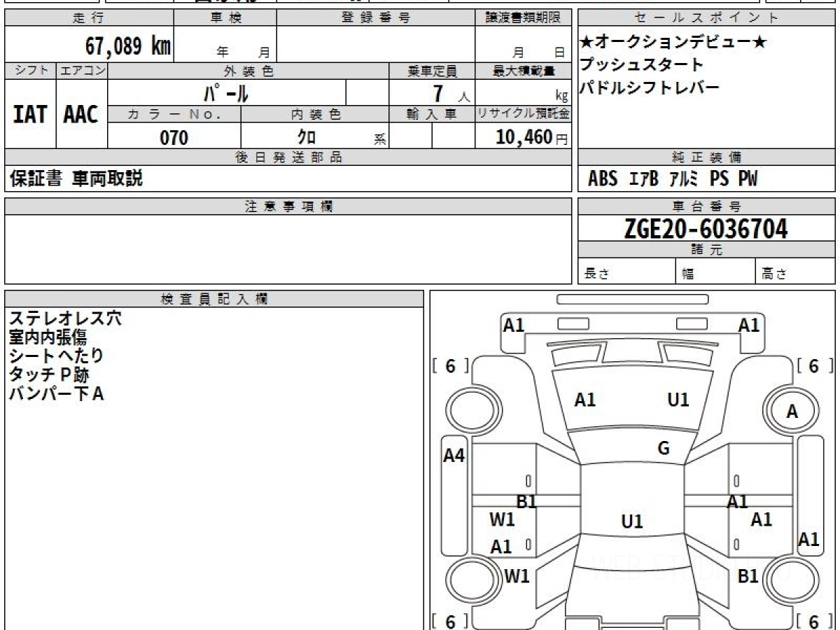
Task: Click the 輸入車 header
Action: tap(432, 114)
